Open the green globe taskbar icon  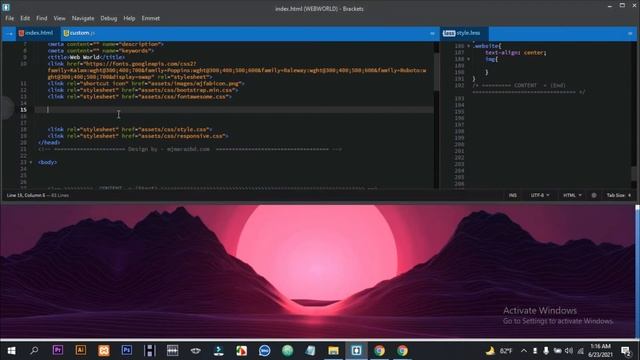(287, 351)
